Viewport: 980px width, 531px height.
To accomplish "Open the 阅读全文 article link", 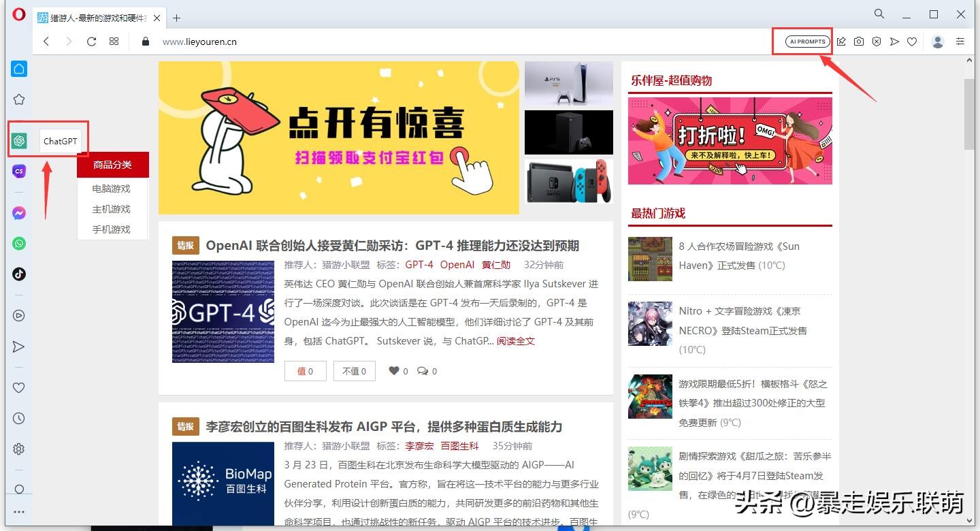I will (515, 342).
